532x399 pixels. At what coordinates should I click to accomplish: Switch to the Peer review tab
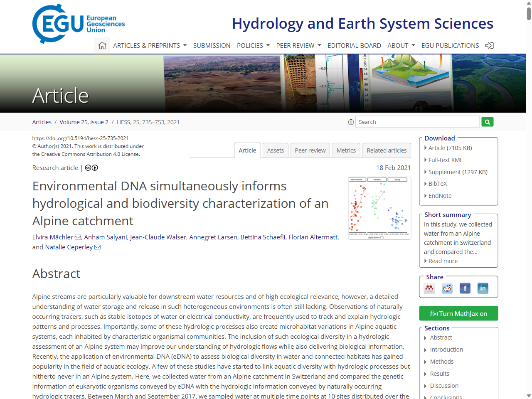310,150
